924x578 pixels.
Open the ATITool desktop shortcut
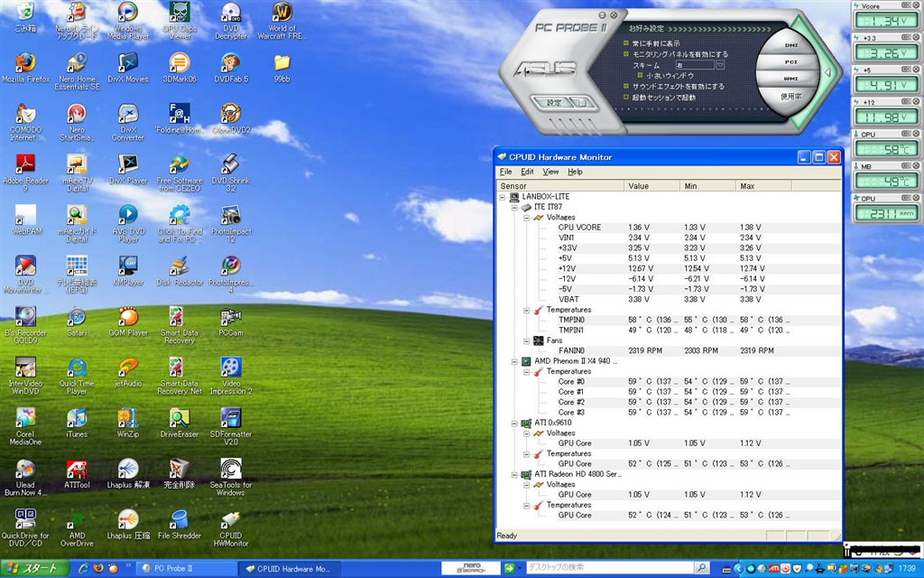(x=77, y=470)
